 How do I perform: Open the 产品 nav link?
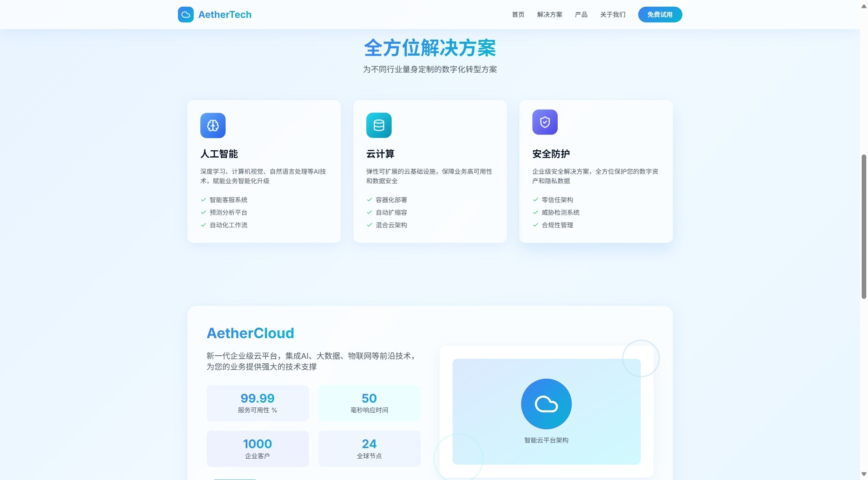click(581, 14)
